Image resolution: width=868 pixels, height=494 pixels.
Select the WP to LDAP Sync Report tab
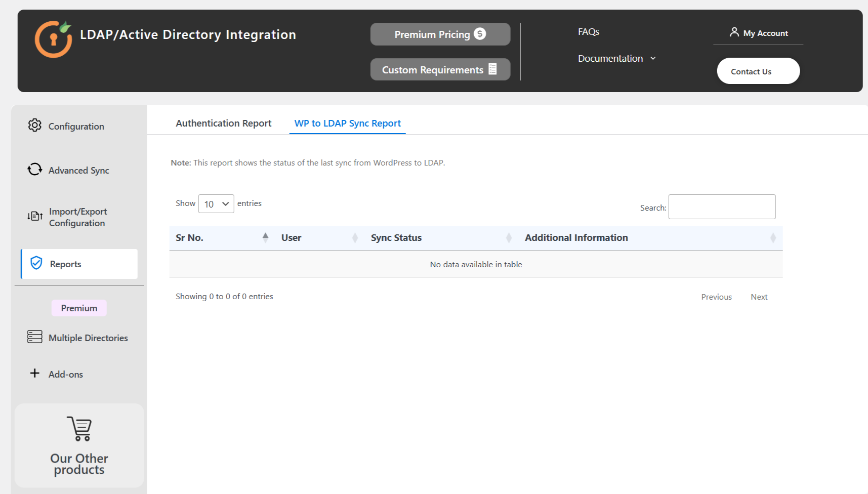[x=347, y=123]
